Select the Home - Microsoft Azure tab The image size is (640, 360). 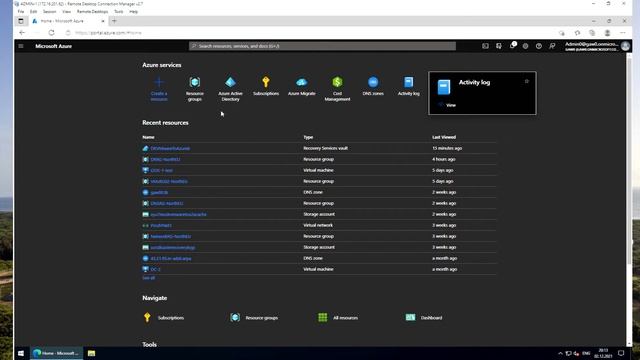pos(69,21)
